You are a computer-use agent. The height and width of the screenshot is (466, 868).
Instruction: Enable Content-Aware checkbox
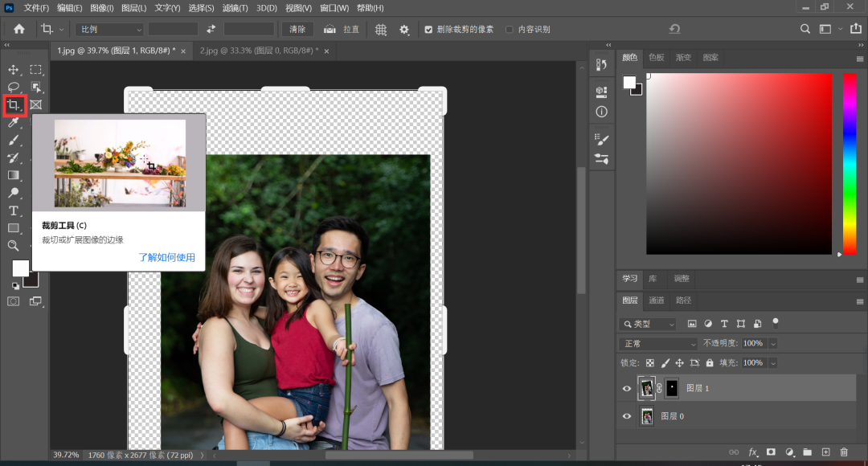pyautogui.click(x=510, y=30)
